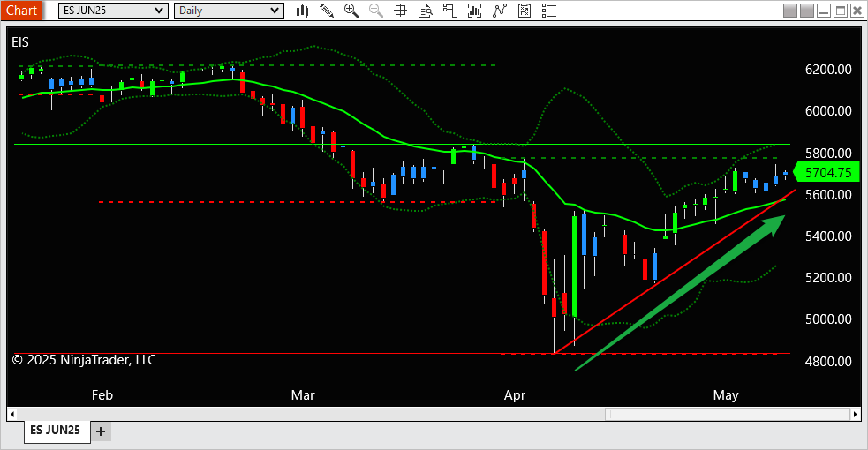The height and width of the screenshot is (450, 868).
Task: Click the 5704.75 current price marker
Action: [826, 172]
